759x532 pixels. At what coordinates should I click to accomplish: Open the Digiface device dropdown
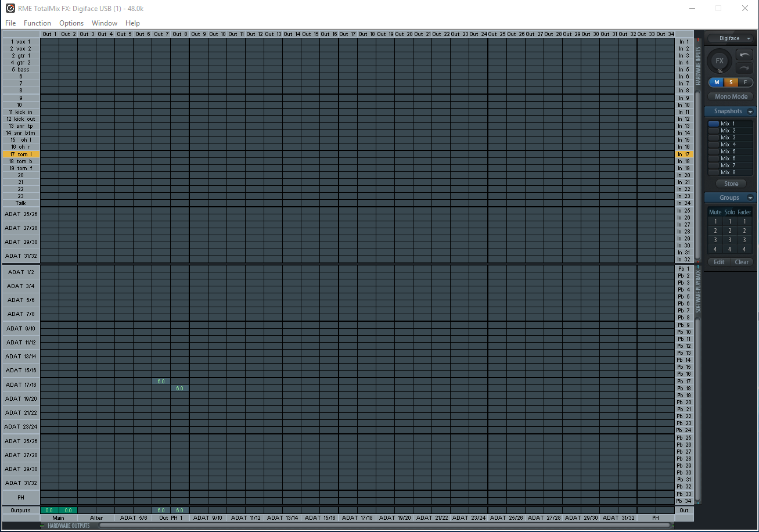click(x=731, y=38)
